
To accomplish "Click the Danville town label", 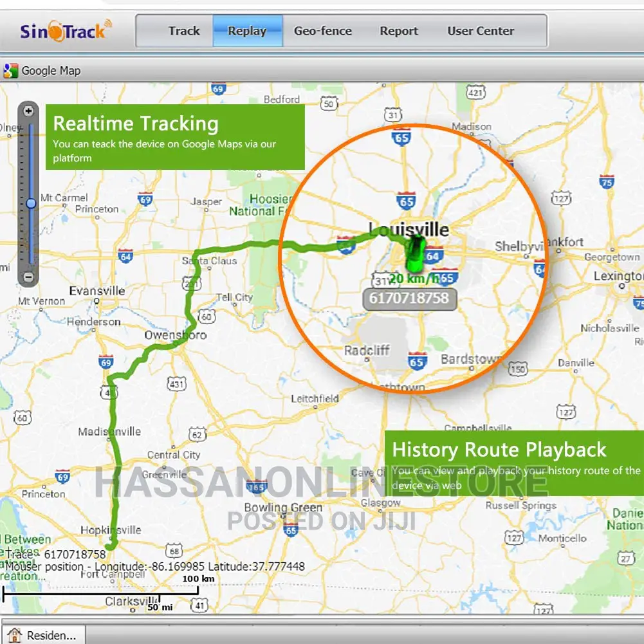I will click(576, 363).
